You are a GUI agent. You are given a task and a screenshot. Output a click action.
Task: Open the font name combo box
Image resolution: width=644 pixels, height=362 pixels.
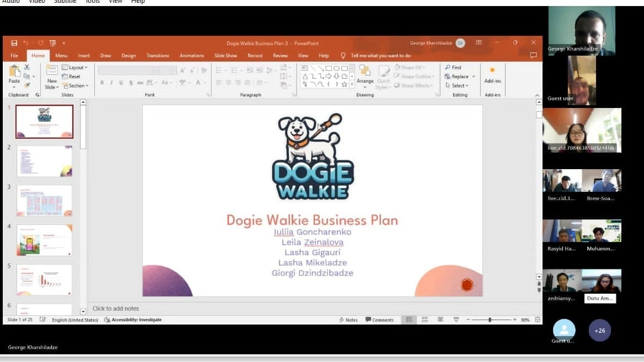[x=128, y=71]
